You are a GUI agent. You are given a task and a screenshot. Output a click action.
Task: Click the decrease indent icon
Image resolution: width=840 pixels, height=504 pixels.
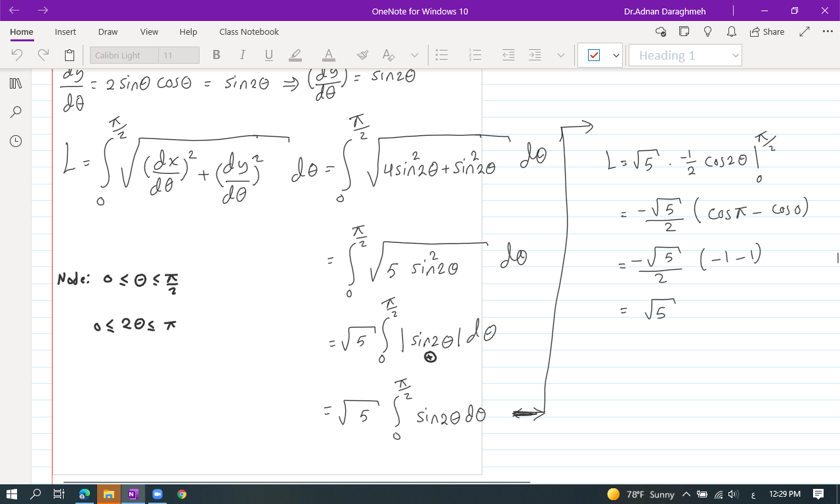[x=509, y=55]
